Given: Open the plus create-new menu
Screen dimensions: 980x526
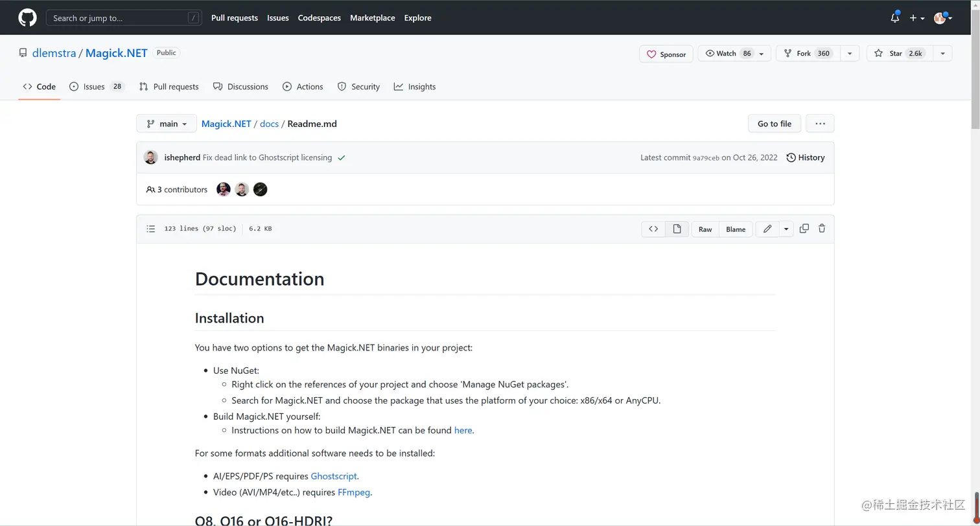Looking at the screenshot, I should (916, 18).
